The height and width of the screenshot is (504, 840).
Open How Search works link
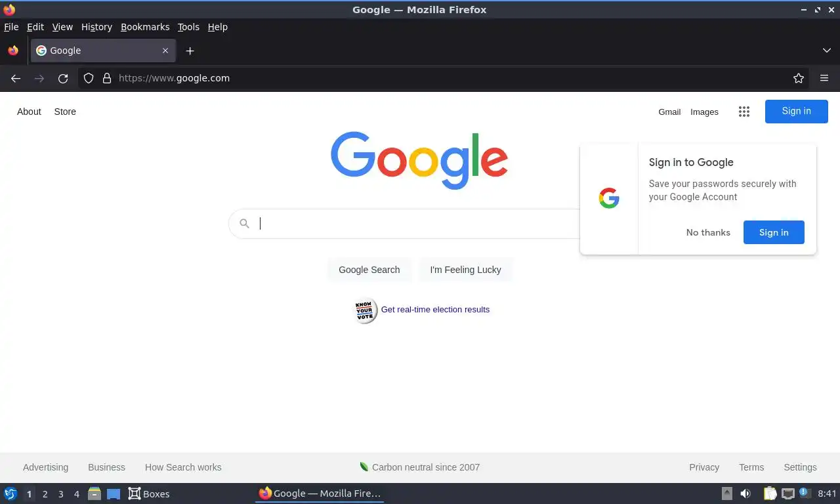click(x=183, y=467)
